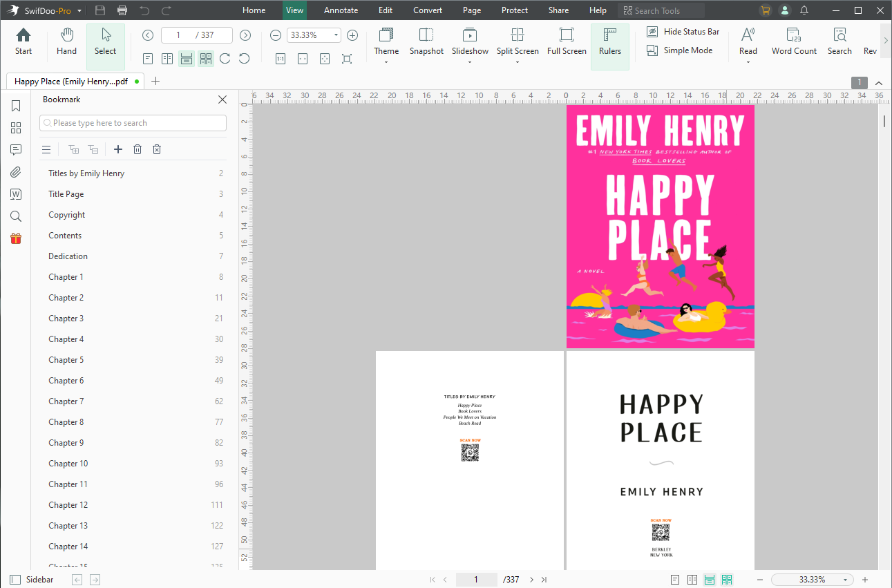Expand more ribbon tools arrow at right

886,41
